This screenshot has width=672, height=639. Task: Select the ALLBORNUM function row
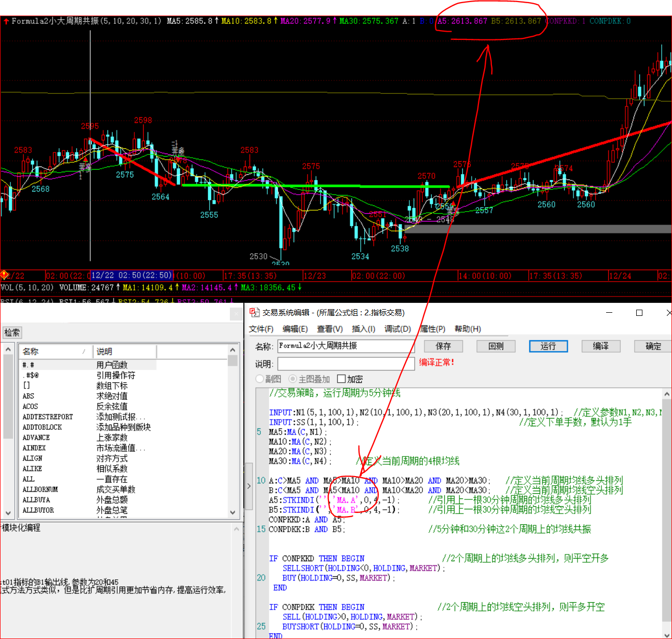click(88, 489)
